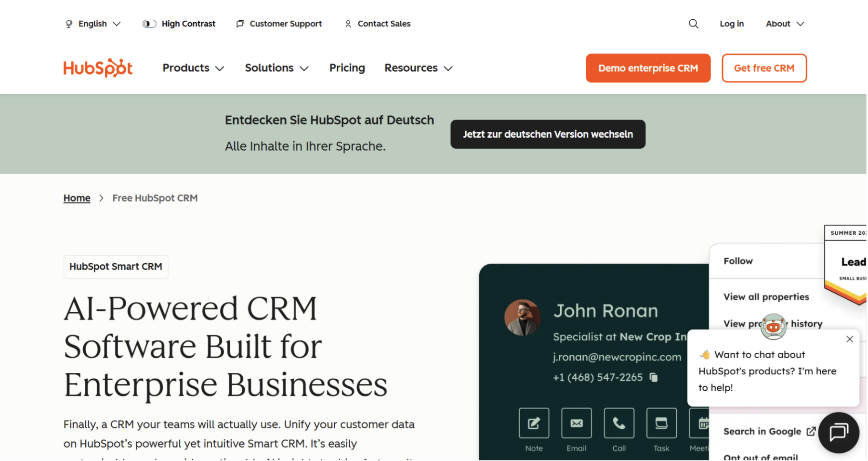Open the English language dropdown
Viewport: 868px width, 461px height.
tap(92, 24)
